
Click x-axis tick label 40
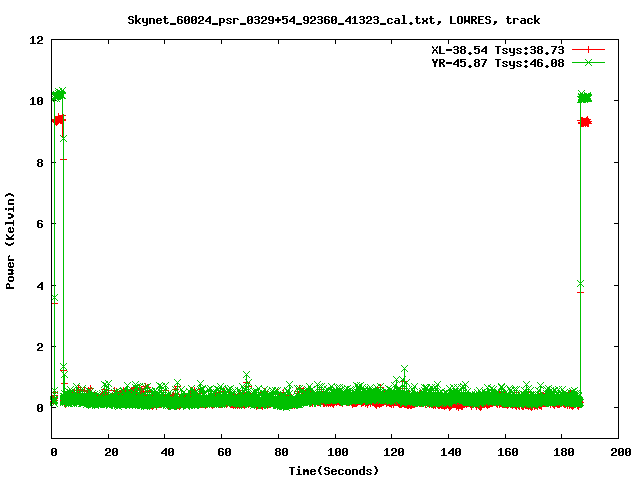[167, 452]
